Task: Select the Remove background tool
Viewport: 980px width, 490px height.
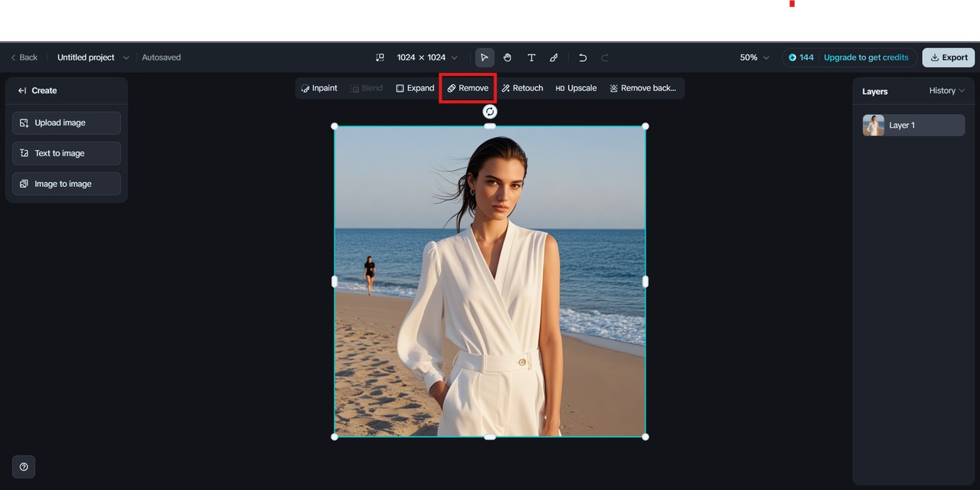Action: click(643, 88)
